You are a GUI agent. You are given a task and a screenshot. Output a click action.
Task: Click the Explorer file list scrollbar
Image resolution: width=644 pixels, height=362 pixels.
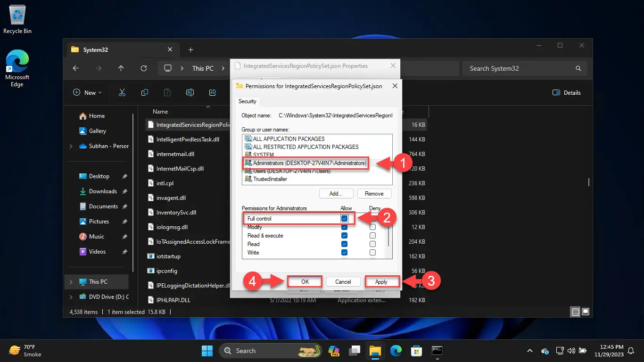(x=588, y=182)
